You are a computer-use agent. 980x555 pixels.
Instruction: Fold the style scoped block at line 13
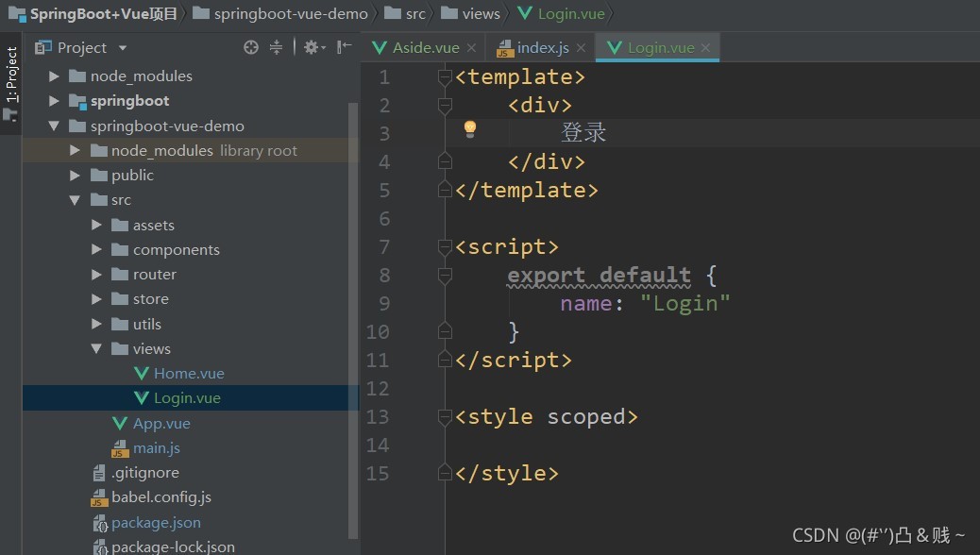pyautogui.click(x=445, y=417)
